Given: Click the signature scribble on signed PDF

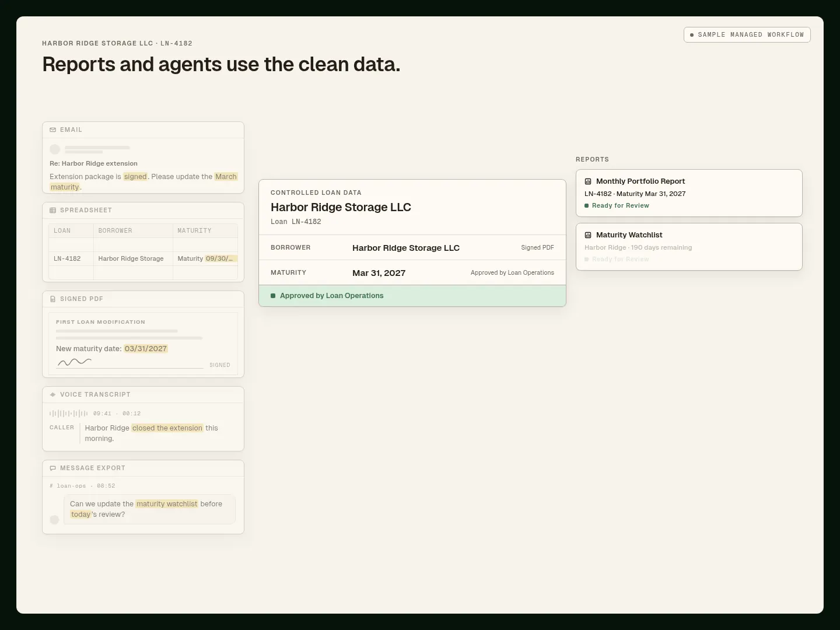Looking at the screenshot, I should click(x=74, y=362).
